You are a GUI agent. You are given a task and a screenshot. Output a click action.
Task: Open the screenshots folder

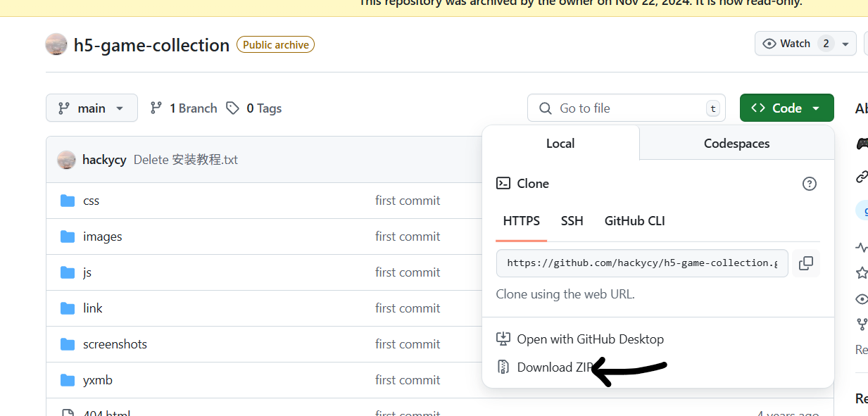click(x=115, y=344)
